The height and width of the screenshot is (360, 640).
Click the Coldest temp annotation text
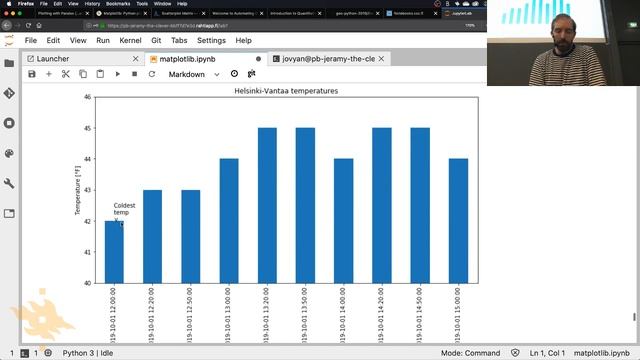[x=124, y=209]
